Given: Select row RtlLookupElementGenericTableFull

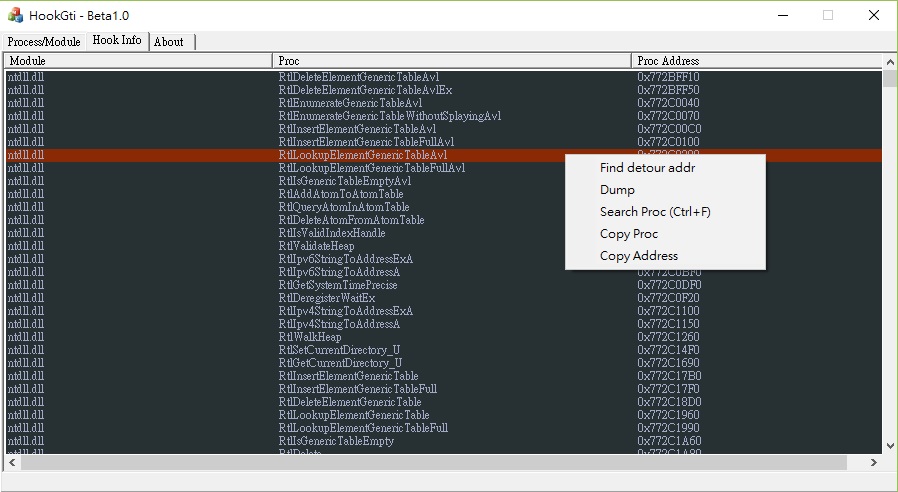Looking at the screenshot, I should click(444, 428).
